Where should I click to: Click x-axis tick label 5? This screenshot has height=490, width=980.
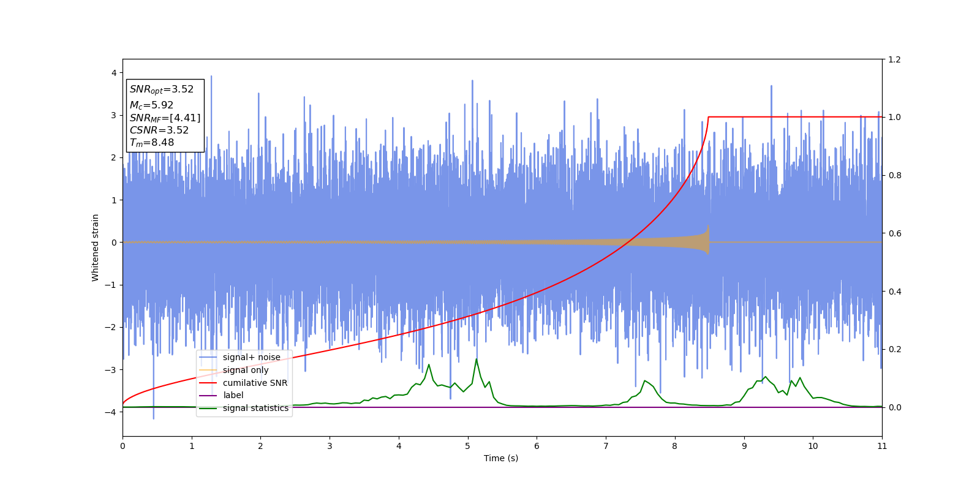pyautogui.click(x=468, y=446)
